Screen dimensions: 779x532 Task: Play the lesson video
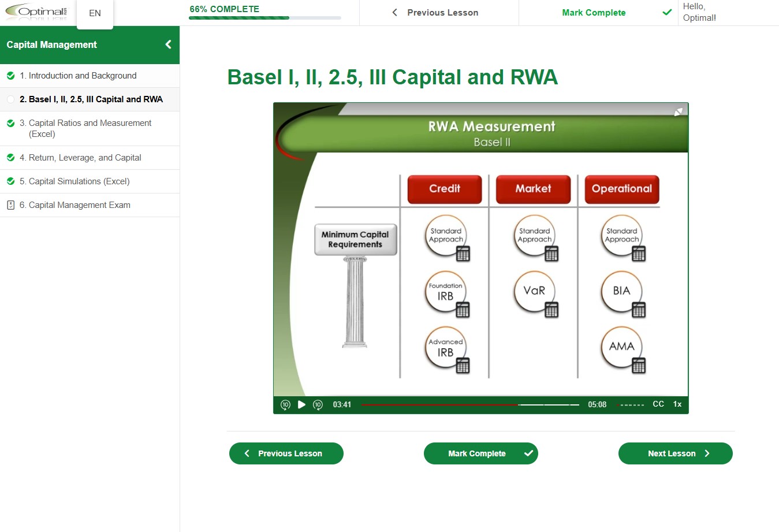click(x=301, y=404)
